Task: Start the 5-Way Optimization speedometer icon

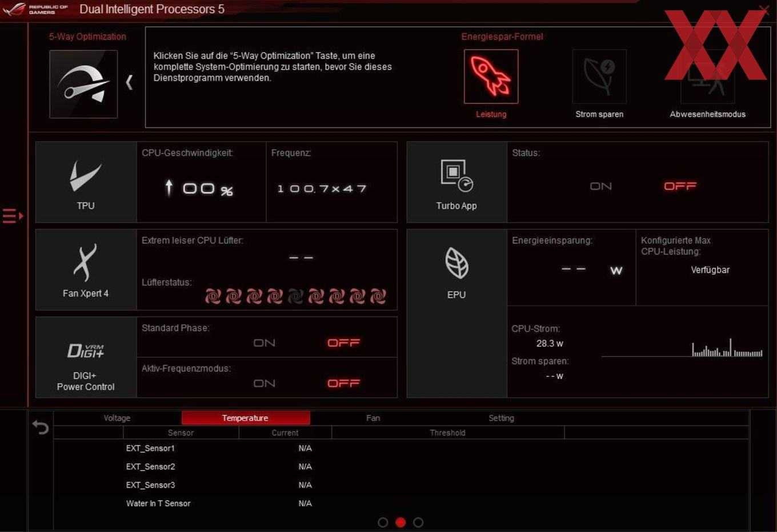Action: 83,84
